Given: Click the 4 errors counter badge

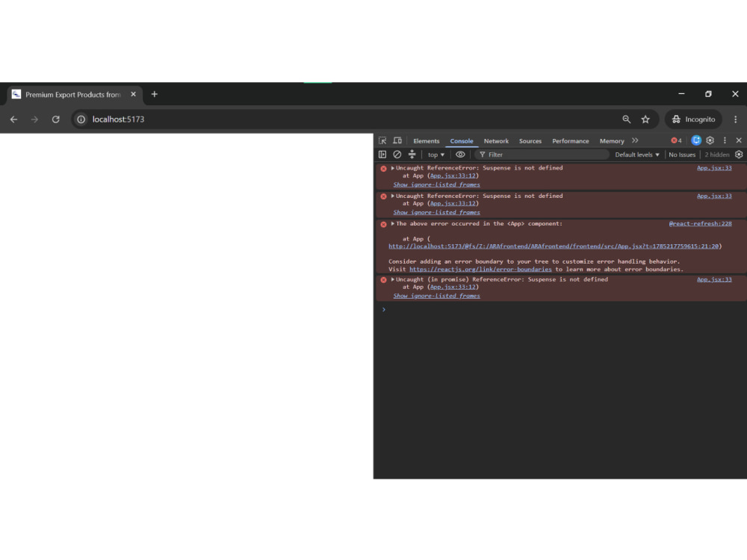Looking at the screenshot, I should (676, 140).
